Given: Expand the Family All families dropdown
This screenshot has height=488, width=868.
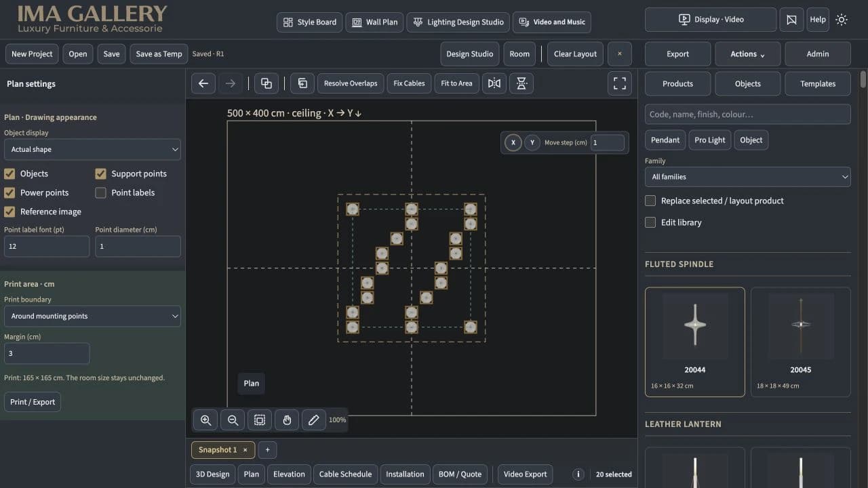Looking at the screenshot, I should point(747,177).
